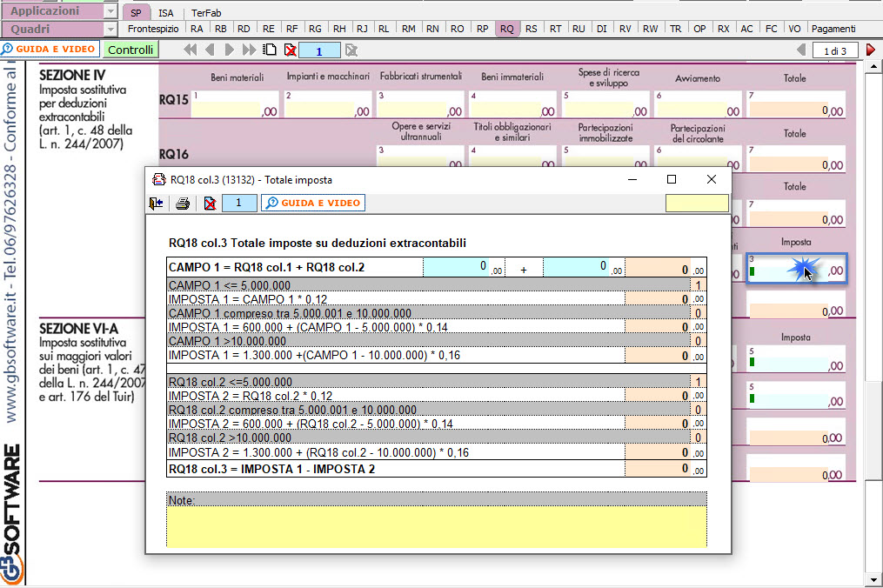Screen dimensions: 883x588
Task: Click the Controlli button
Action: click(x=130, y=50)
